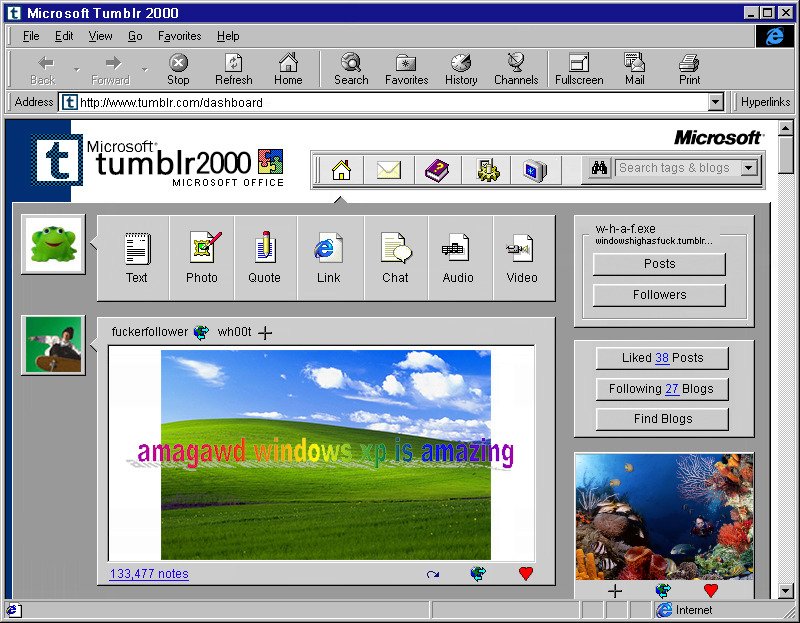
Task: Click the Back toolbar arrow
Action: pyautogui.click(x=44, y=69)
